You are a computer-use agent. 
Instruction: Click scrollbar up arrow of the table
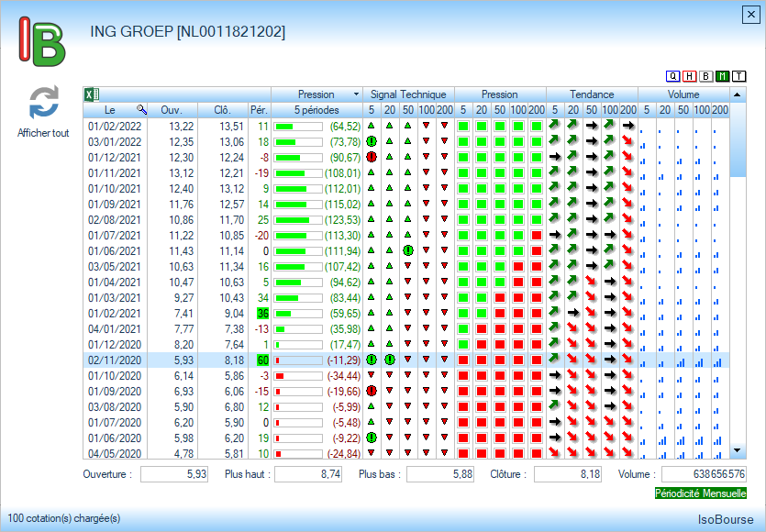[x=738, y=94]
